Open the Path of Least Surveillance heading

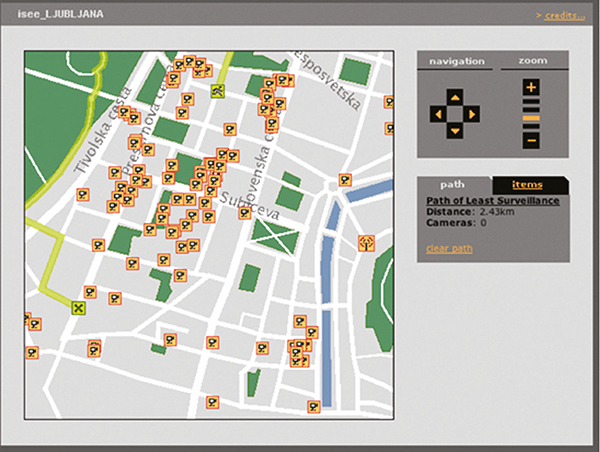tap(492, 201)
